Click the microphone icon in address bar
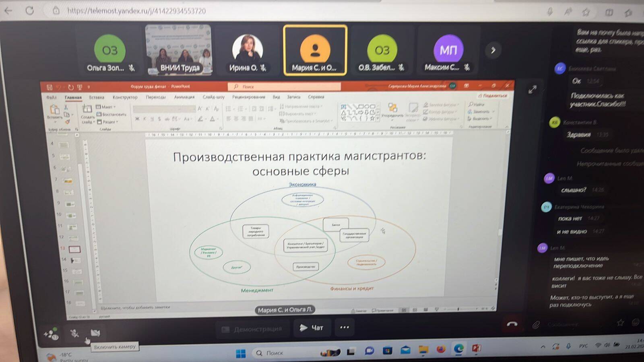This screenshot has height=362, width=644. [x=550, y=12]
